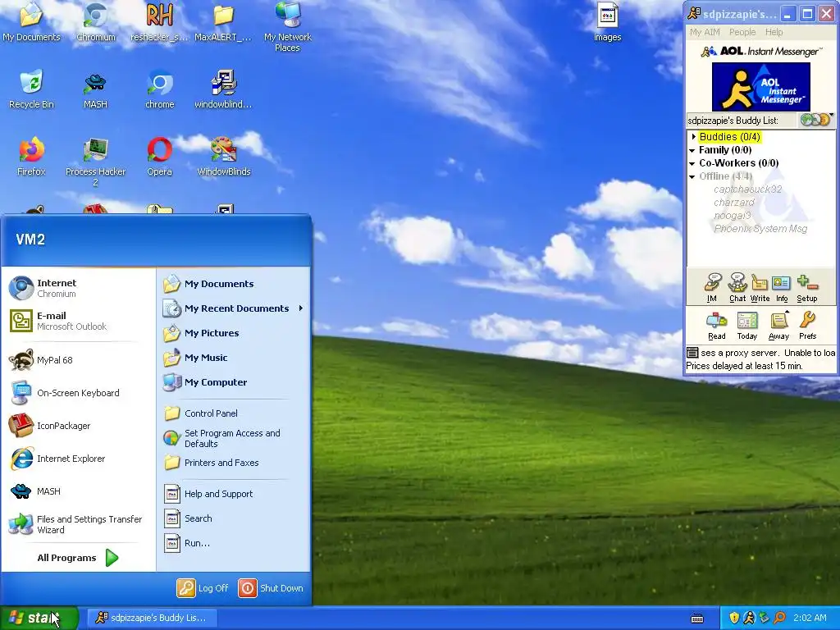Expand the Buddies group in buddy list
This screenshot has width=840, height=630.
click(x=694, y=137)
